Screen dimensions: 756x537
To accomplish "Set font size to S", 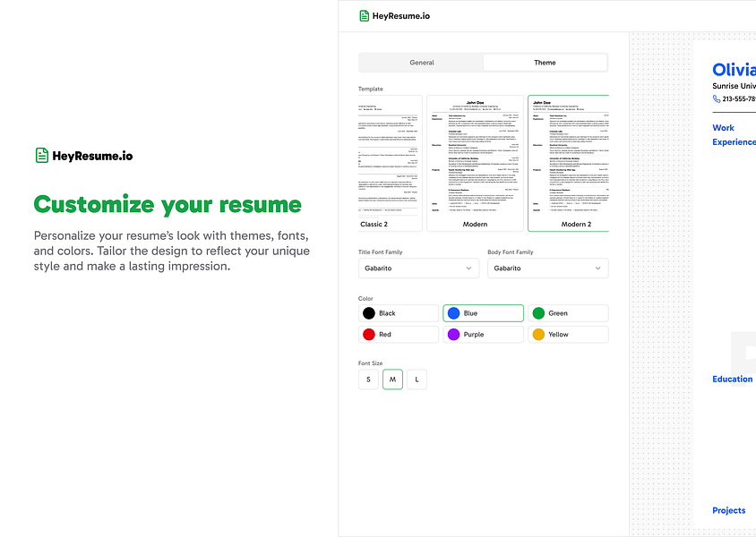I will click(x=369, y=379).
